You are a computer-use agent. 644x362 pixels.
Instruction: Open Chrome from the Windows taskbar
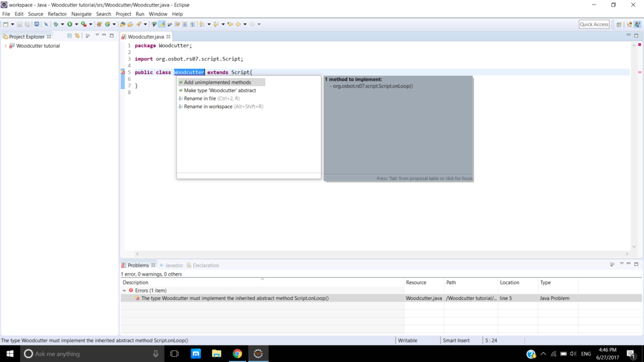[x=238, y=354]
